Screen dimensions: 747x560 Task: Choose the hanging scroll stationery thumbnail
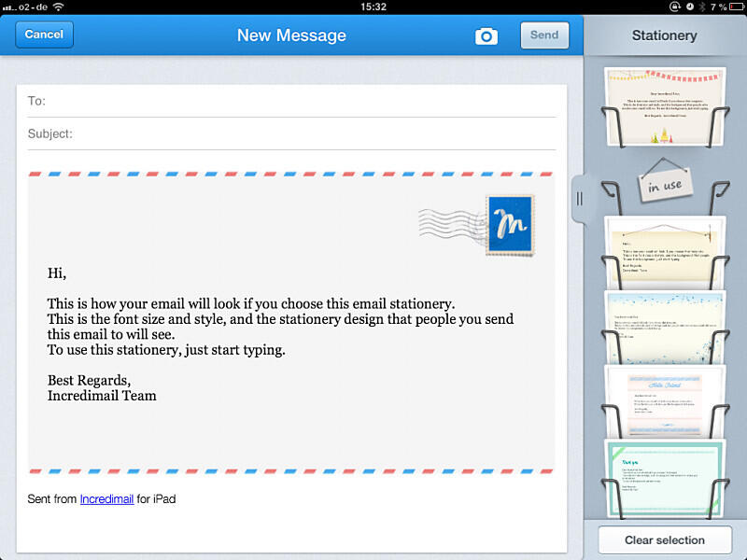(x=665, y=252)
